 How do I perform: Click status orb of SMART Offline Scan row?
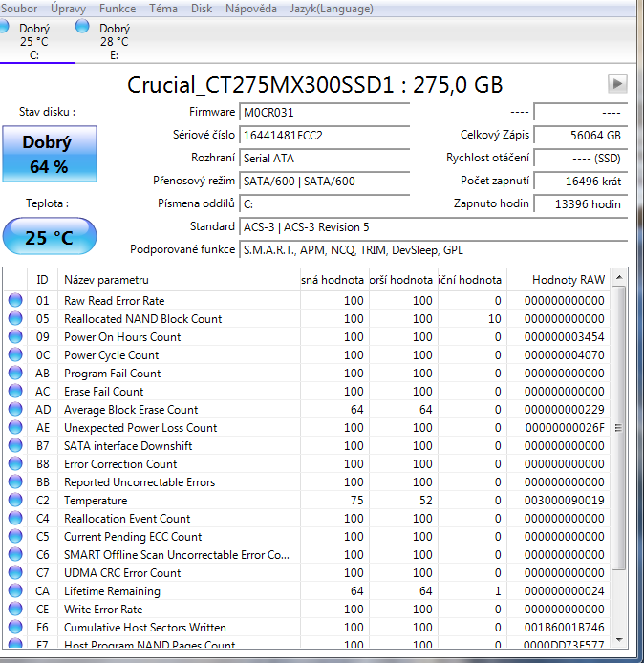point(15,554)
